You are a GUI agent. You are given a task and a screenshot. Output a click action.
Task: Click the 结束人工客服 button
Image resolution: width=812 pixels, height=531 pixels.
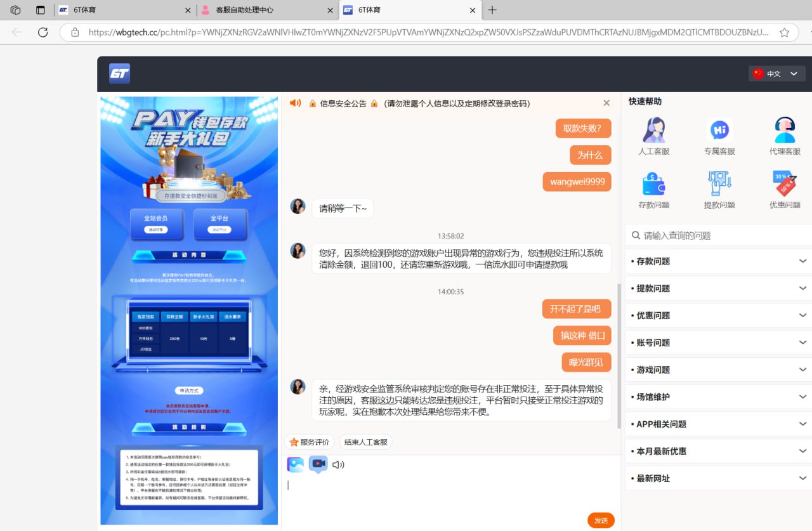point(366,442)
